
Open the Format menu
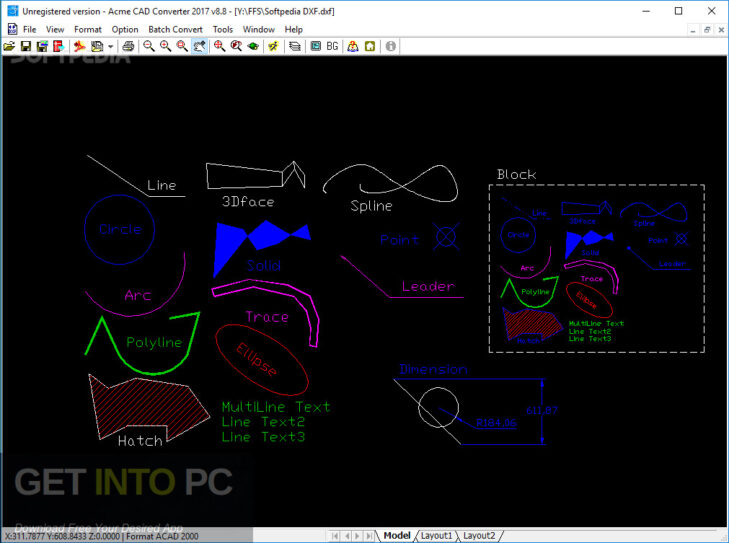(87, 29)
